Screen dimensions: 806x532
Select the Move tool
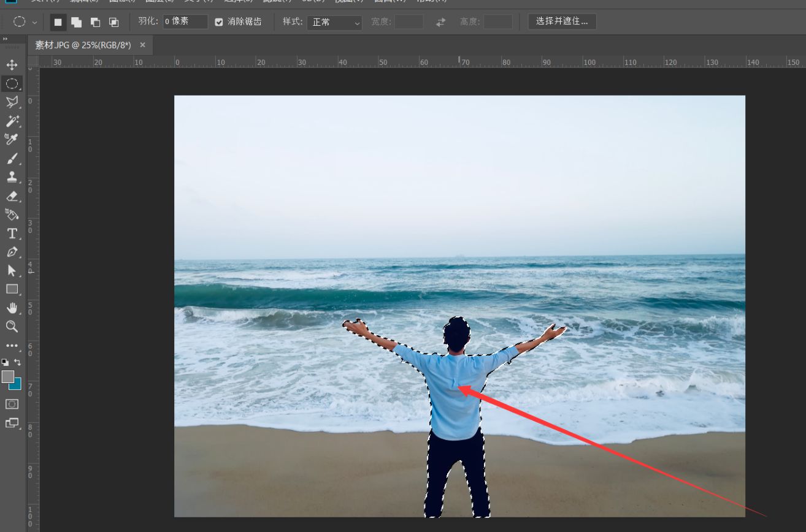click(12, 65)
